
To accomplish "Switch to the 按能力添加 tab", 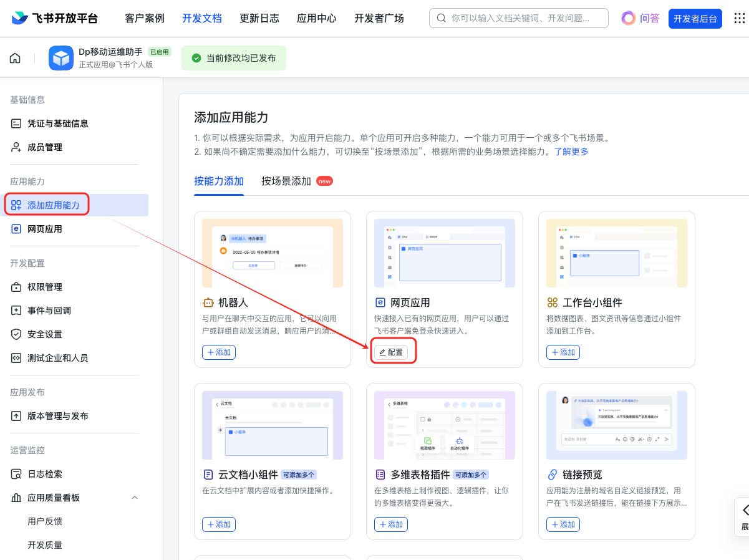I will click(x=219, y=181).
